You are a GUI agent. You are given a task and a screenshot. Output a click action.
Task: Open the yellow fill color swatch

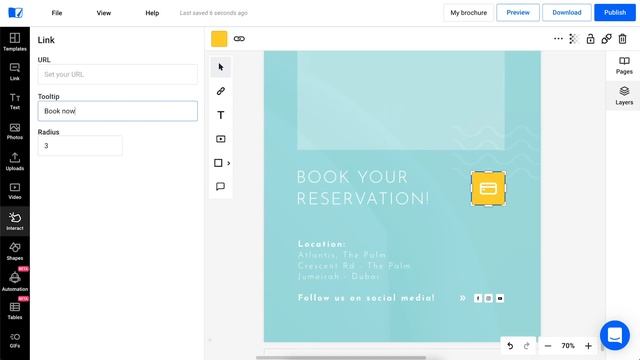click(x=219, y=39)
